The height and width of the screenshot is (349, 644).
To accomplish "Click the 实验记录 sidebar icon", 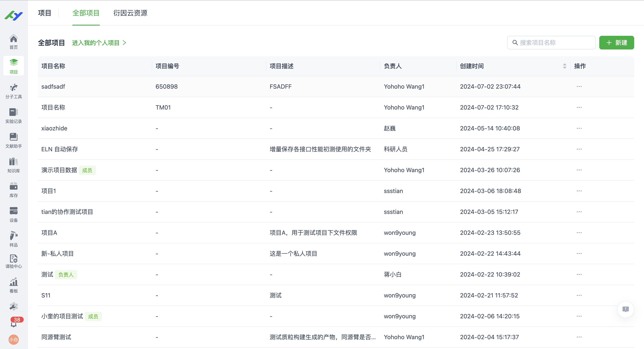I will pyautogui.click(x=13, y=115).
